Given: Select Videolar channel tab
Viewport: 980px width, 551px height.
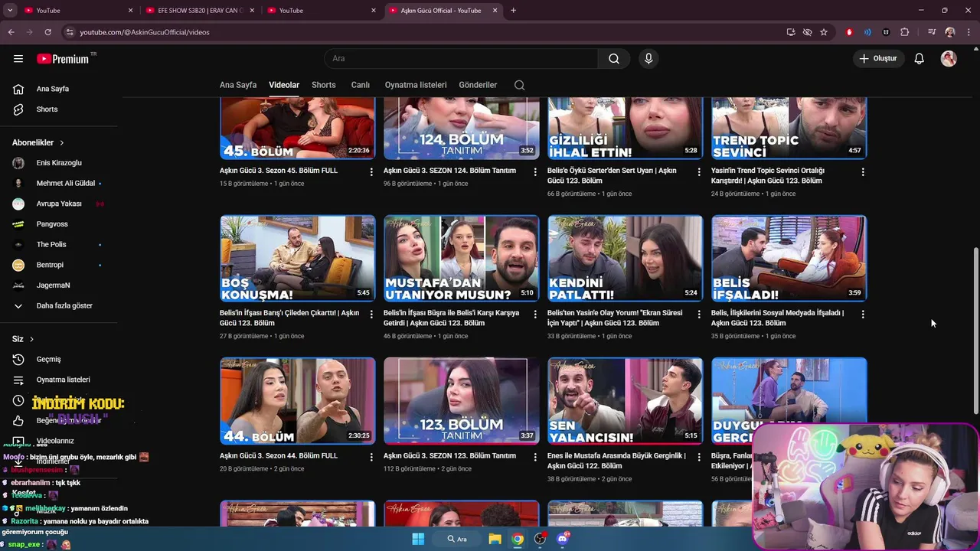Looking at the screenshot, I should click(x=284, y=85).
